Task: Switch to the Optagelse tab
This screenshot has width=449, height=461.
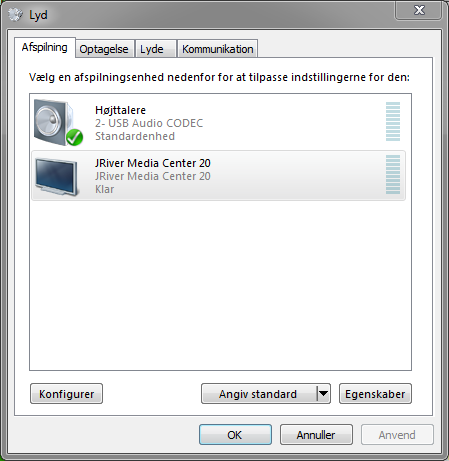Action: point(105,49)
